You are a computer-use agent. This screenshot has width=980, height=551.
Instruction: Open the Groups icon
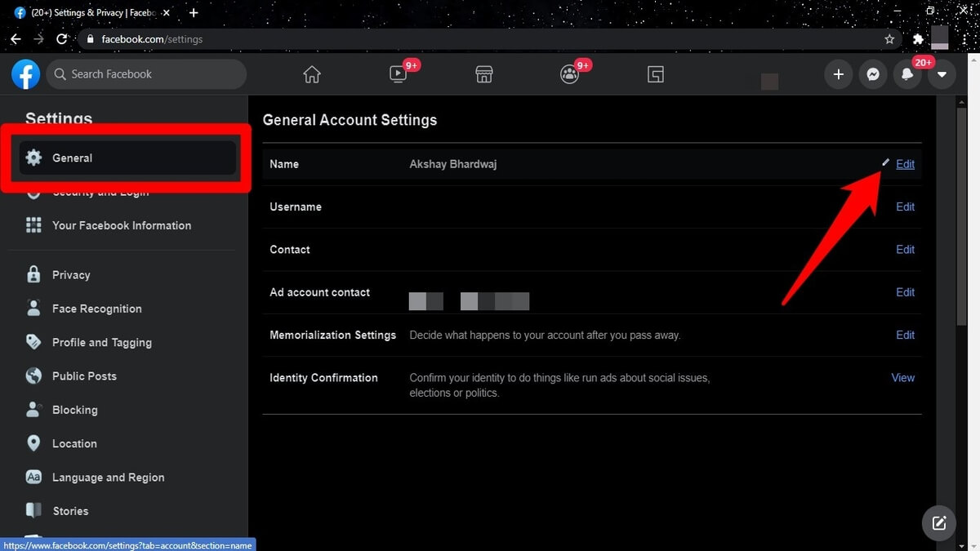coord(569,74)
